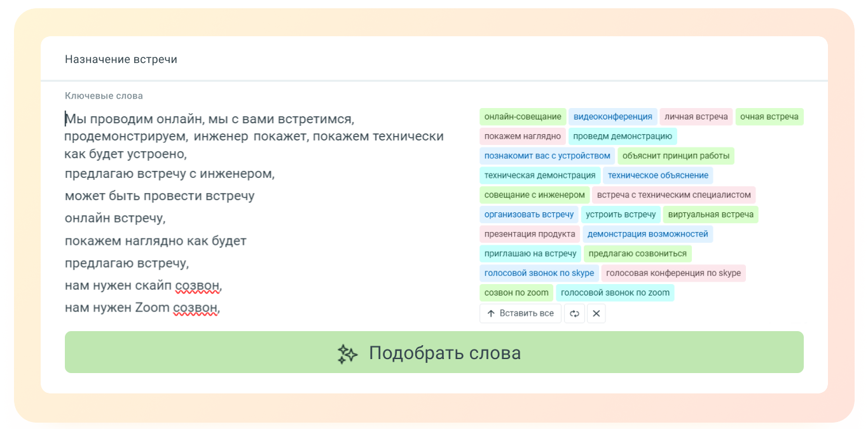This screenshot has width=868, height=429.
Task: Click the 'встреча с техническим специалистом' tag
Action: 673,195
